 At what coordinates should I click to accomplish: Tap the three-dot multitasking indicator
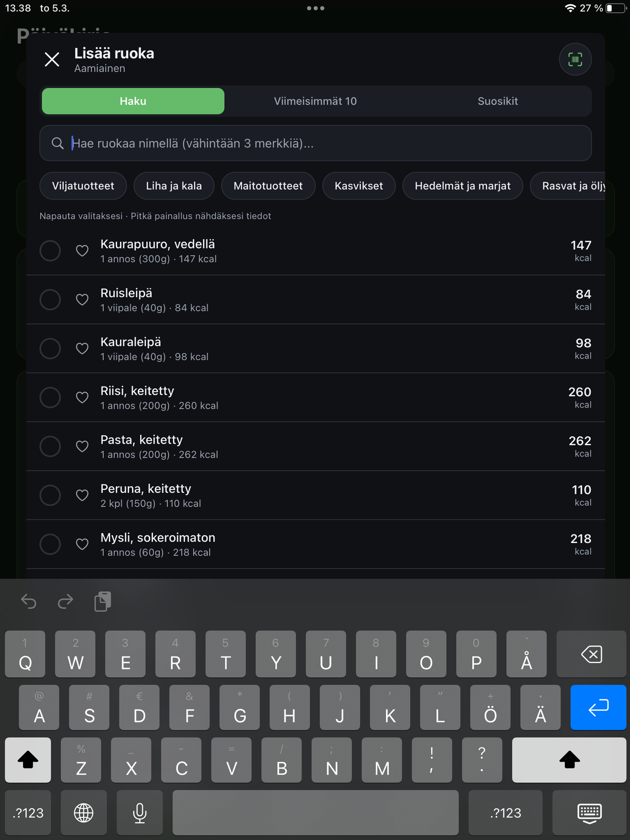tap(315, 8)
